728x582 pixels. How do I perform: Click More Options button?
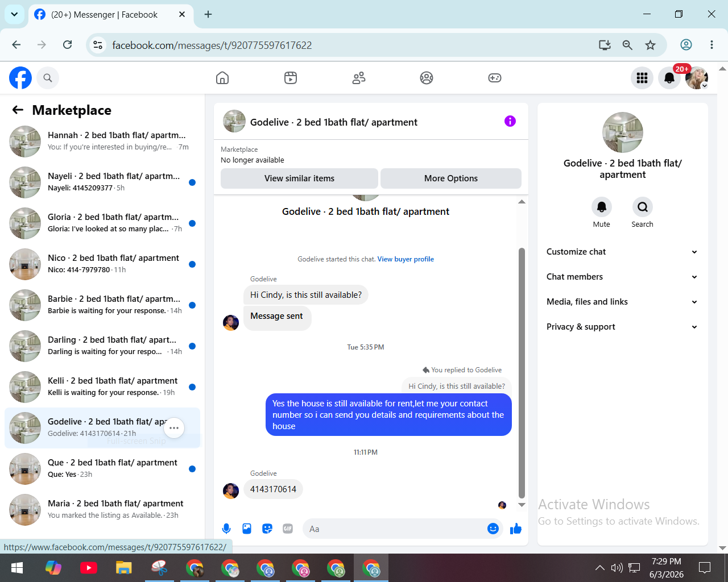(x=451, y=178)
